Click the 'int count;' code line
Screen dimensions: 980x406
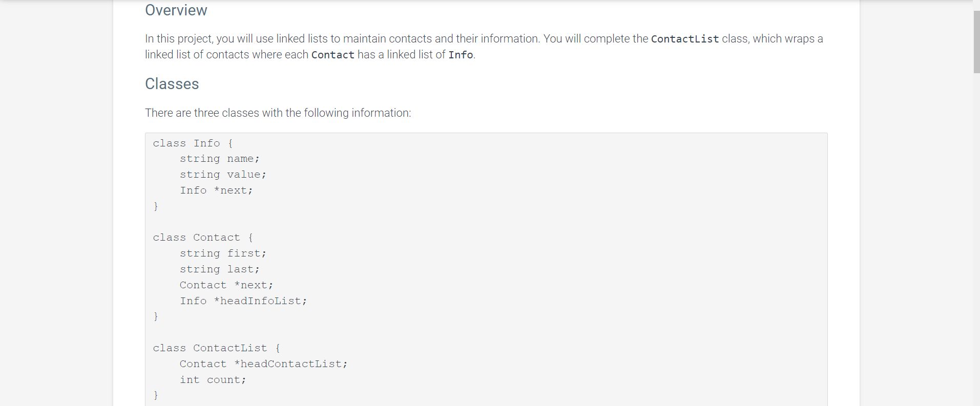click(x=213, y=380)
